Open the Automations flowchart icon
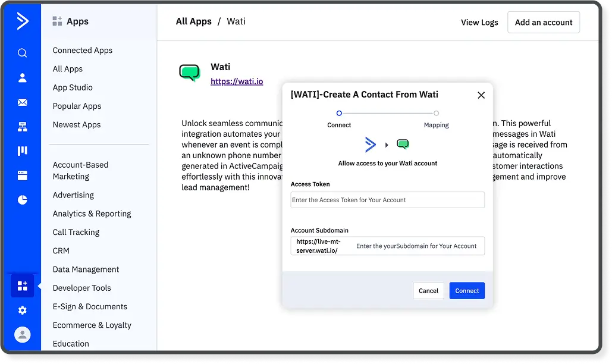Image resolution: width=612 pixels, height=364 pixels. pos(22,127)
